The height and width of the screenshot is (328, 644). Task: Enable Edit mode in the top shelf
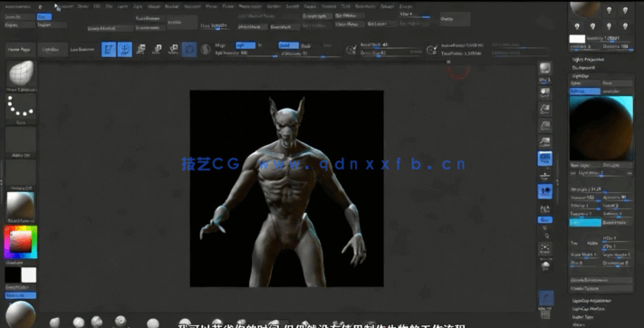(109, 49)
